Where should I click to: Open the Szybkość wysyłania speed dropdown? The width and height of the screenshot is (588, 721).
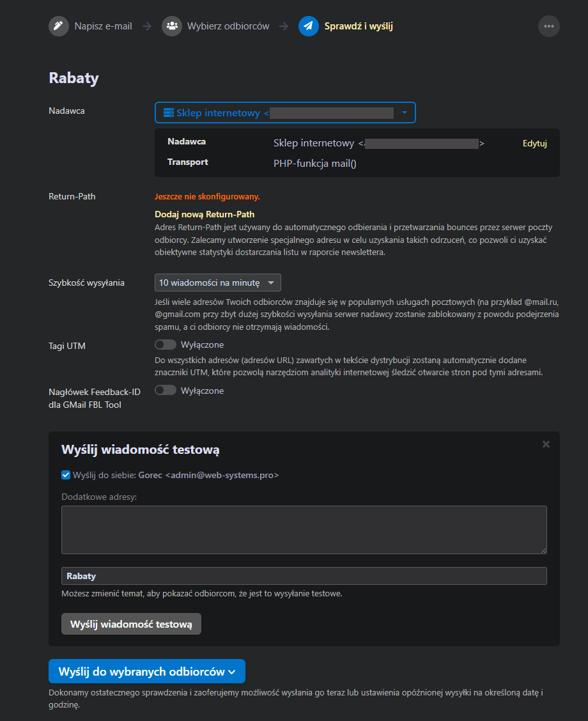[217, 283]
